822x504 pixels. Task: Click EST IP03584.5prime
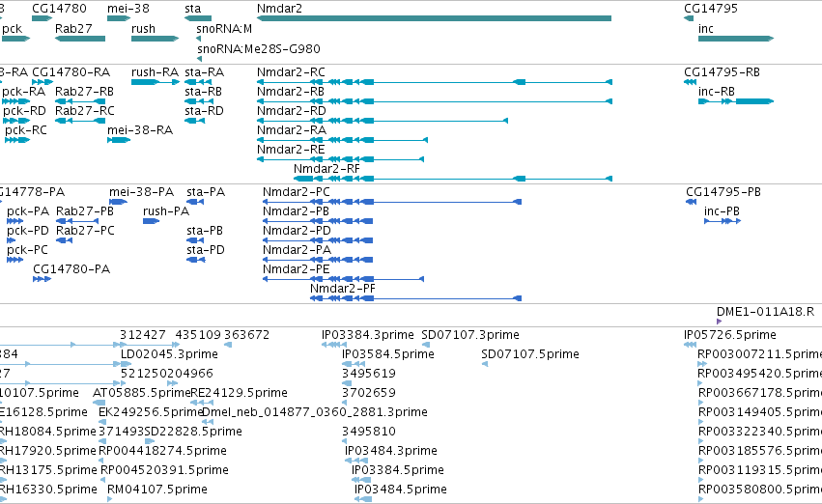click(x=354, y=364)
